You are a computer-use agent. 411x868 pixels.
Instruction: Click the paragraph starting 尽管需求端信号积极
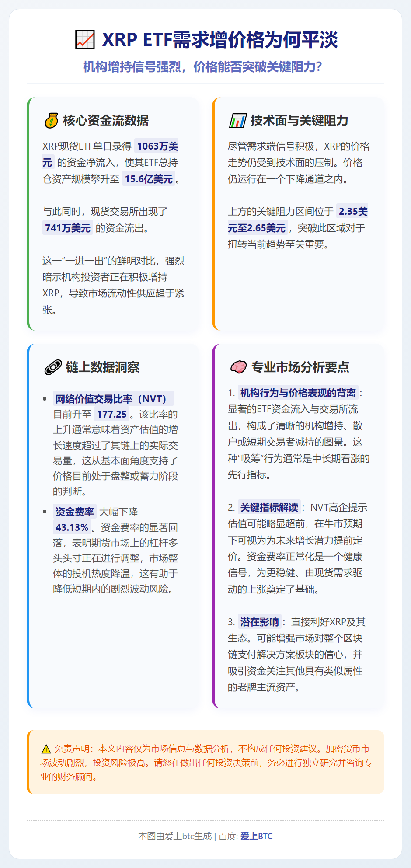299,163
